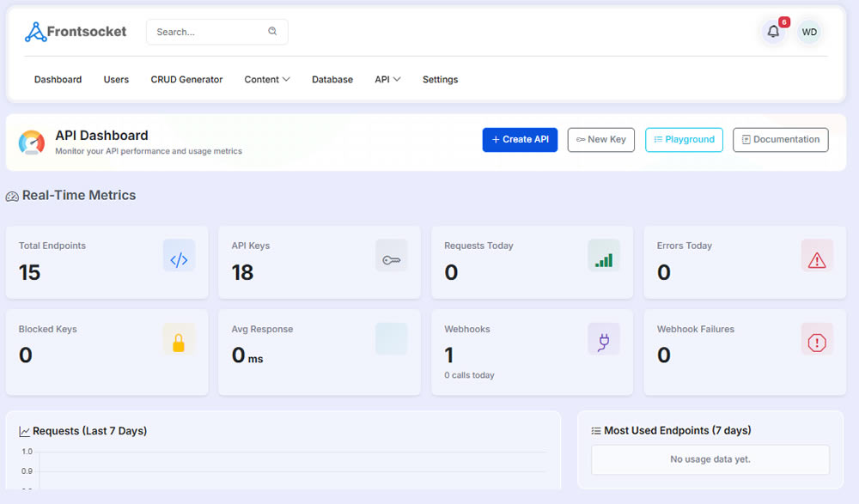Click the Requests Today bar chart icon
Screen dimensions: 859x504
point(604,260)
